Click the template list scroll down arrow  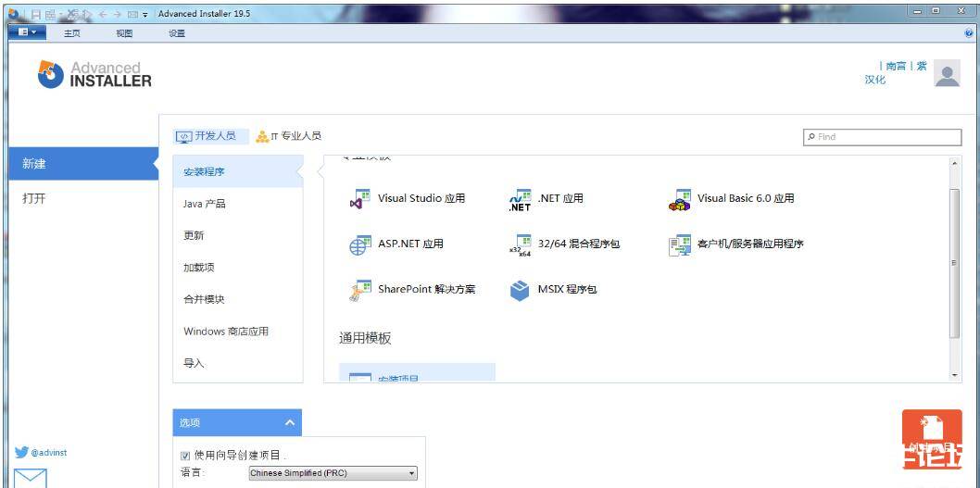(x=954, y=376)
